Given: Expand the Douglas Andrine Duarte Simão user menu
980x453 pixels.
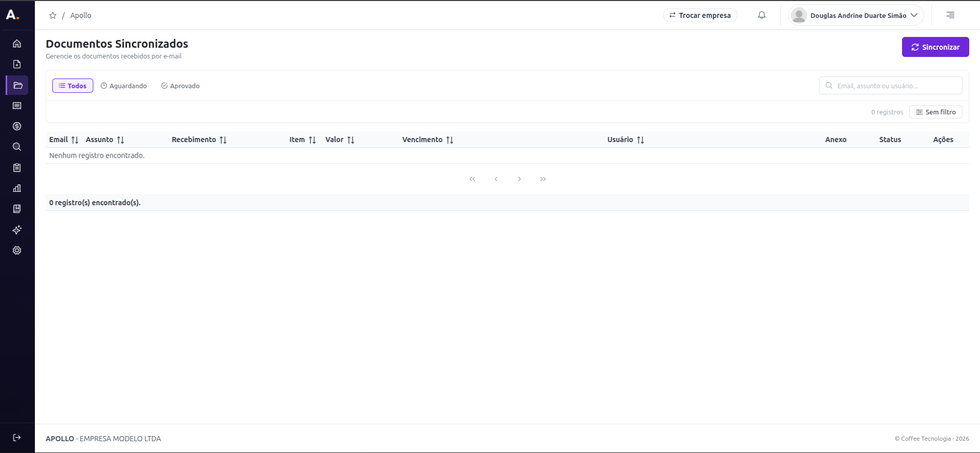Looking at the screenshot, I should pos(856,15).
